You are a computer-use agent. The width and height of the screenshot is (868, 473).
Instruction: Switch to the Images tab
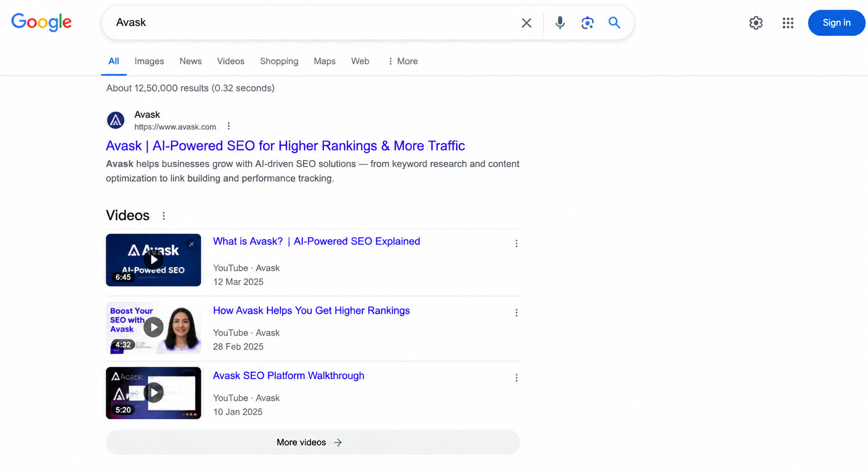pos(149,61)
